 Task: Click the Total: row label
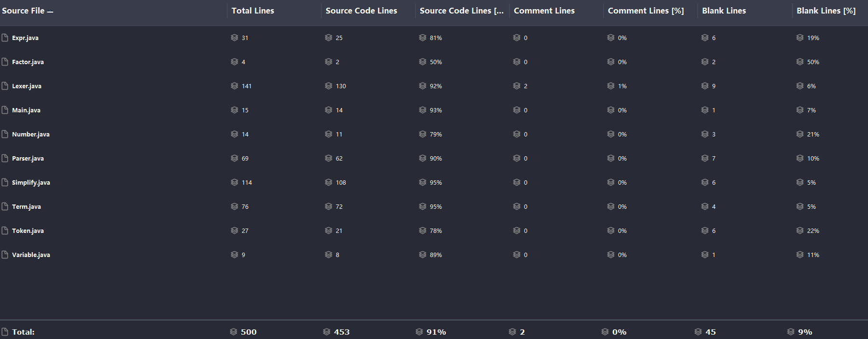pyautogui.click(x=23, y=332)
